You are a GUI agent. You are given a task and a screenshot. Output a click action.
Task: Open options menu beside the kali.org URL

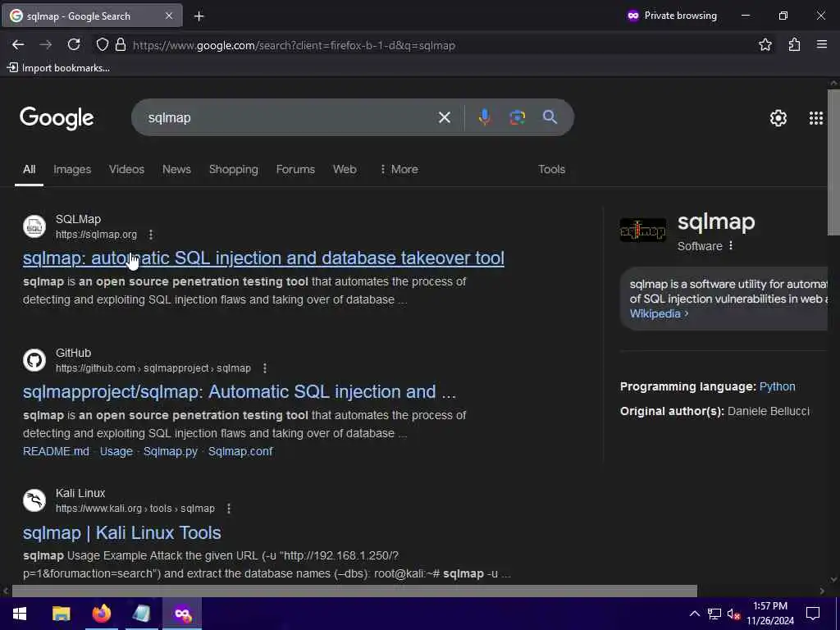pos(229,509)
